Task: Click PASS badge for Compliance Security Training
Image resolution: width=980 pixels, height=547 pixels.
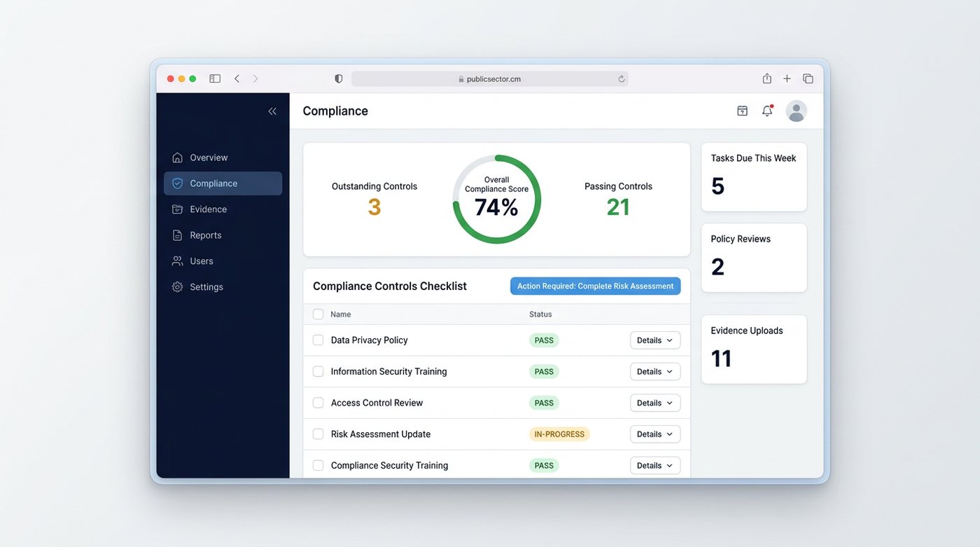Action: click(x=544, y=466)
